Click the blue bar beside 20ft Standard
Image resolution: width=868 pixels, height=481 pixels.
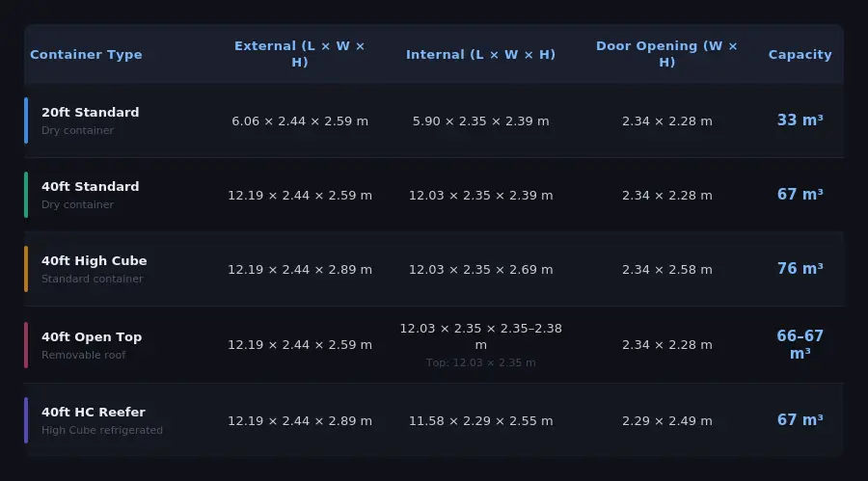[26, 120]
